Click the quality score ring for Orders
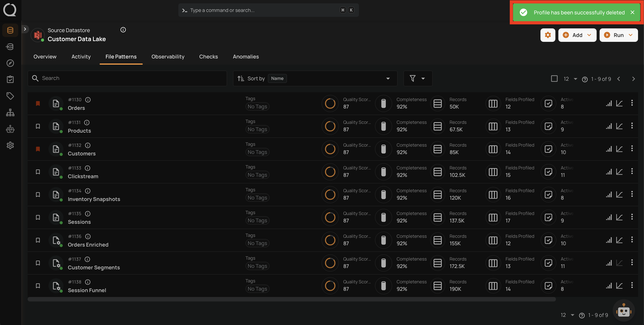The width and height of the screenshot is (644, 325). click(330, 103)
